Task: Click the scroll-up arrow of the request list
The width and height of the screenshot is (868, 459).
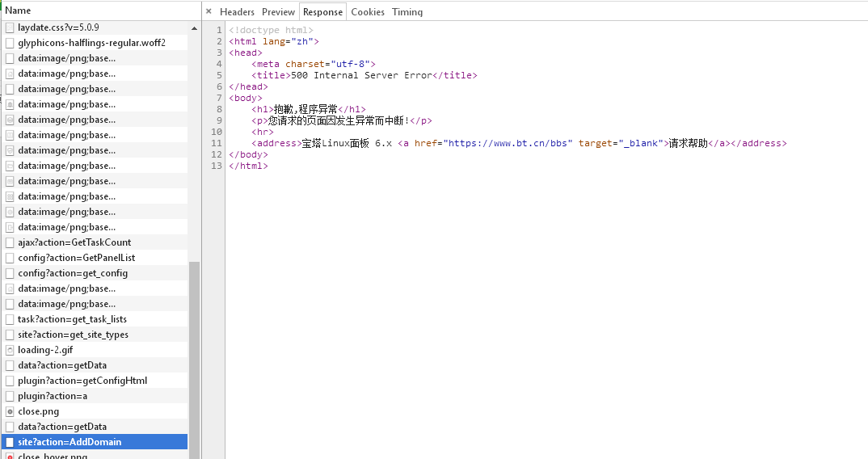Action: (194, 28)
